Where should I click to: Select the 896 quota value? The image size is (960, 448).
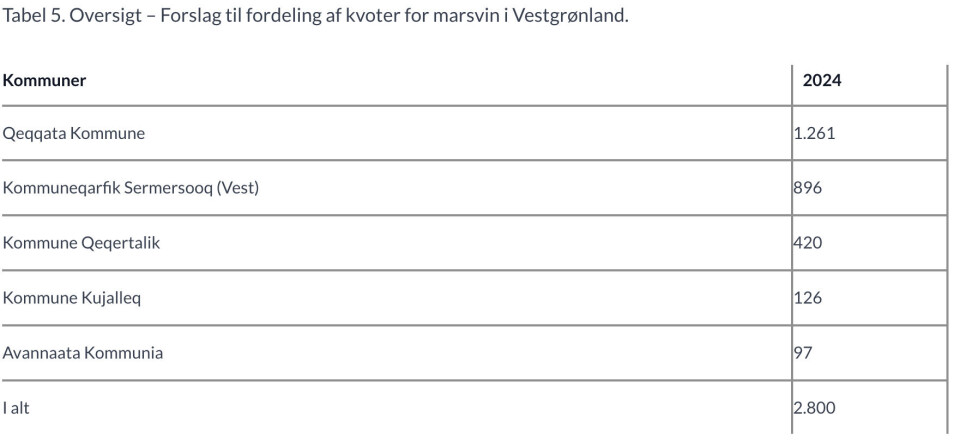coord(808,188)
